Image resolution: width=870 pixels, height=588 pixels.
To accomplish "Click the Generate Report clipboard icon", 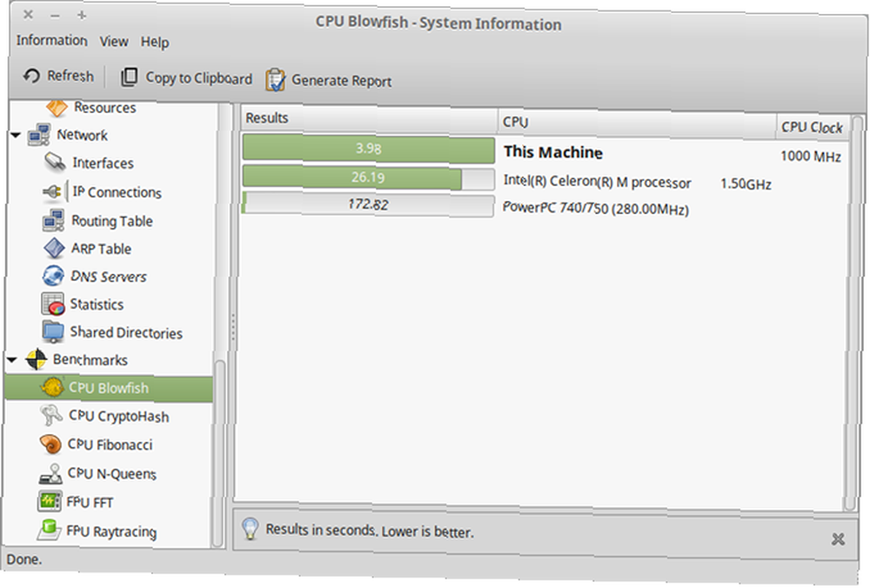I will (275, 80).
